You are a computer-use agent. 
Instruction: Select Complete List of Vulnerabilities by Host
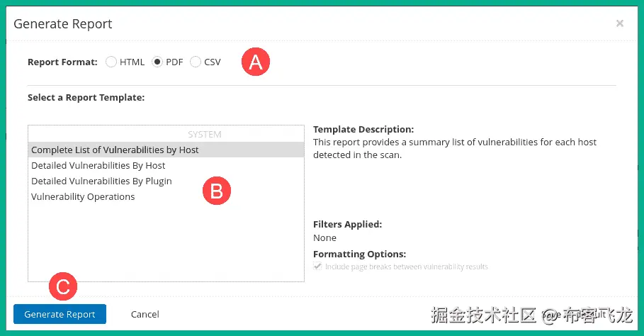click(115, 150)
